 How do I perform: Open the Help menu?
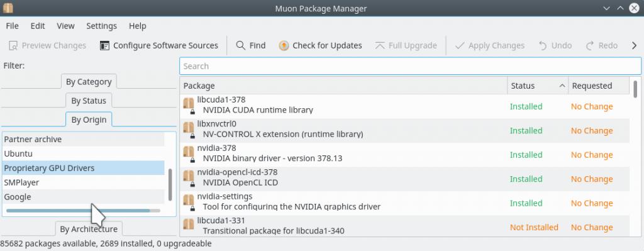[138, 26]
